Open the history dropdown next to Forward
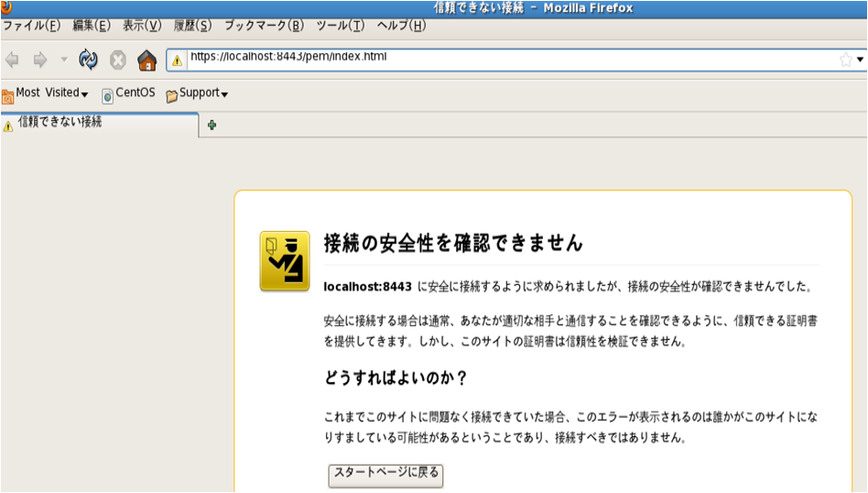868x493 pixels. point(64,60)
